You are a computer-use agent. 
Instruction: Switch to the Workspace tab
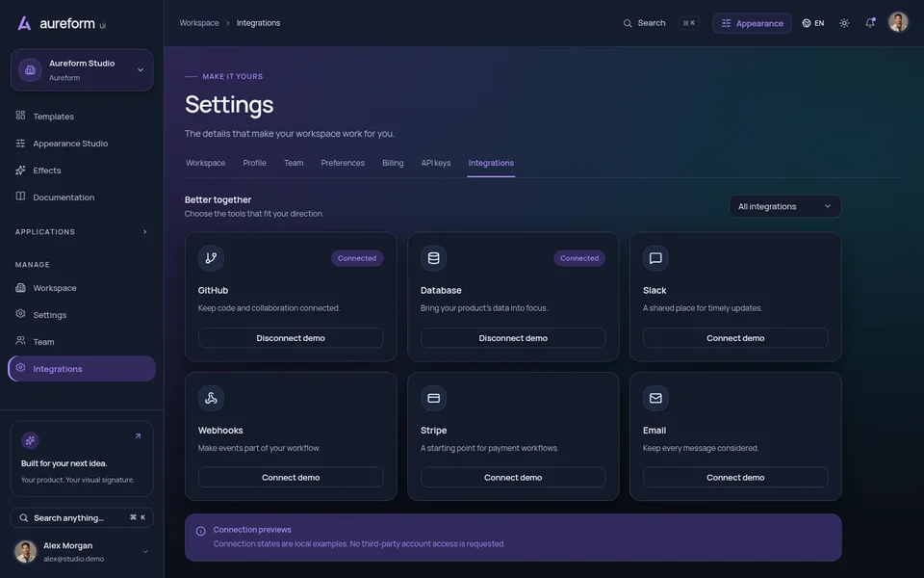pos(206,163)
